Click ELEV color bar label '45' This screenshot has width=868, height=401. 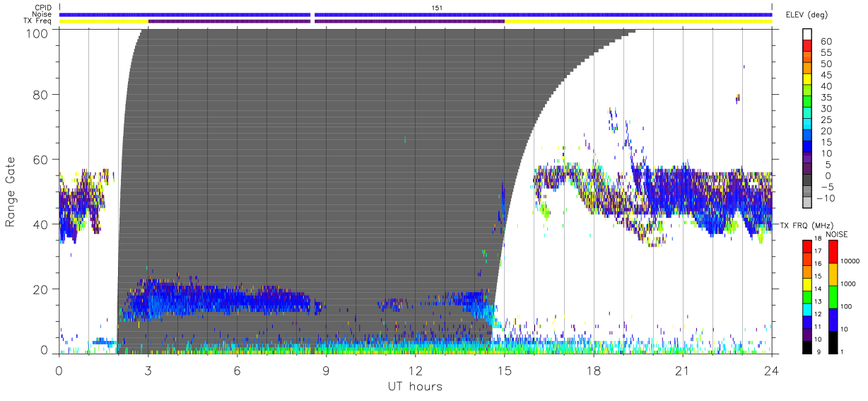826,75
